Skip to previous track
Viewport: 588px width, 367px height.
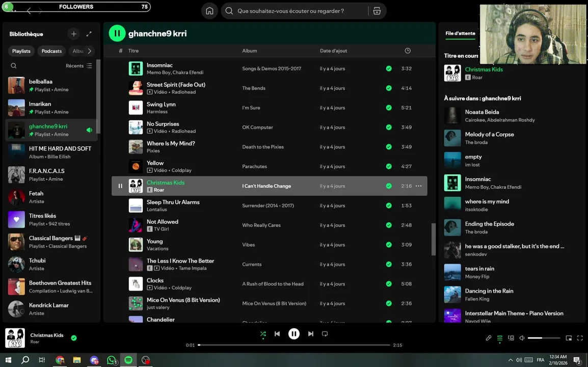point(277,333)
